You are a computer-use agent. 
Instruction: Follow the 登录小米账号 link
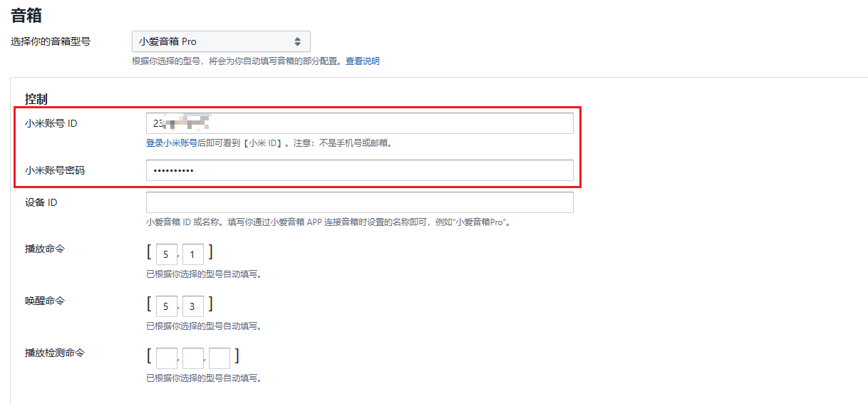[x=172, y=143]
